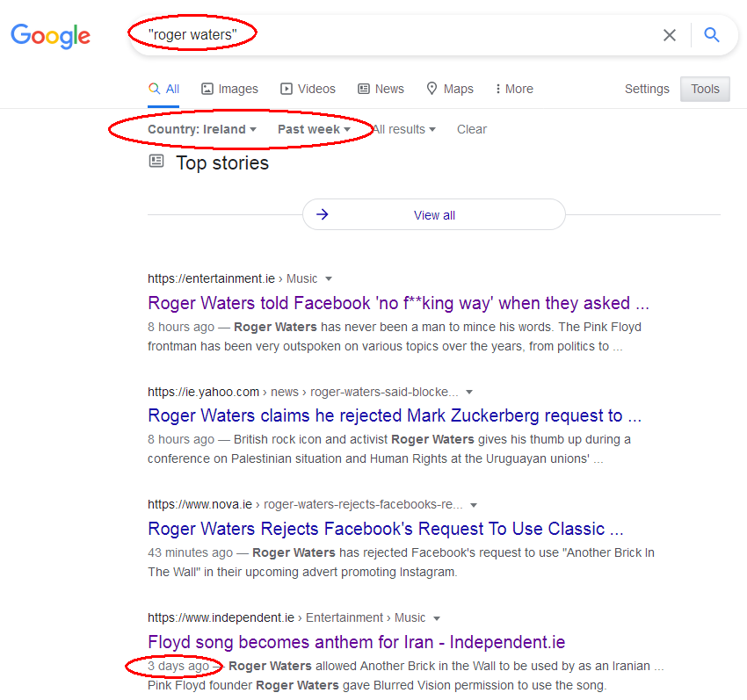
Task: Click the blue search magnifier icon
Action: coord(712,35)
